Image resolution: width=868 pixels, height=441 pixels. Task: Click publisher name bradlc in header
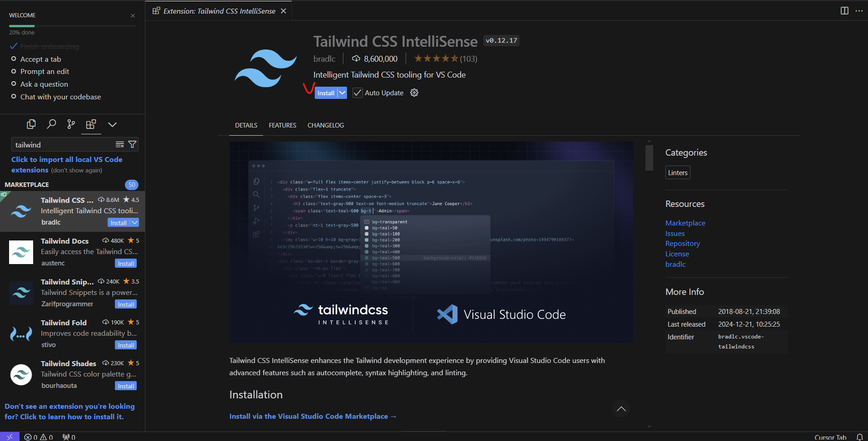[x=324, y=59]
